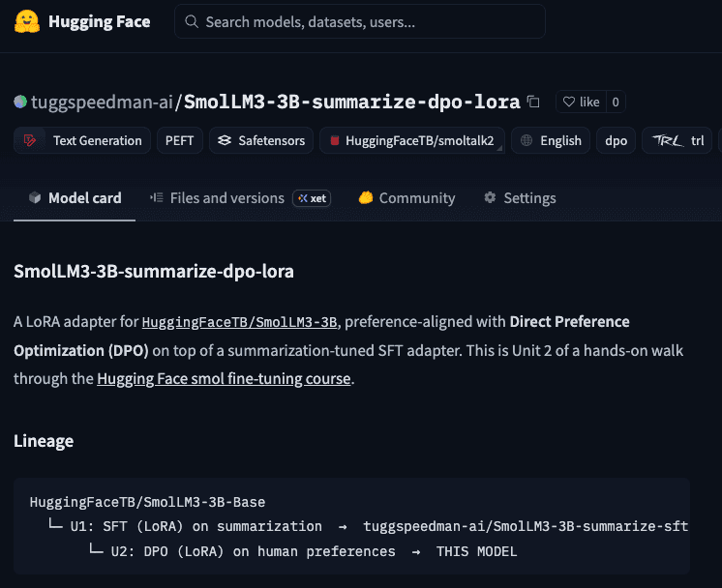Image resolution: width=722 pixels, height=588 pixels.
Task: Click the heart like button
Action: (581, 102)
